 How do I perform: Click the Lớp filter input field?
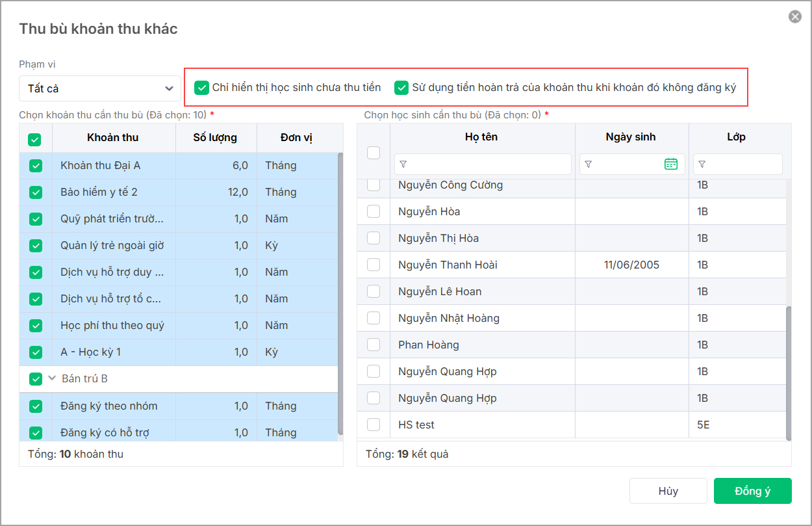[x=743, y=164]
